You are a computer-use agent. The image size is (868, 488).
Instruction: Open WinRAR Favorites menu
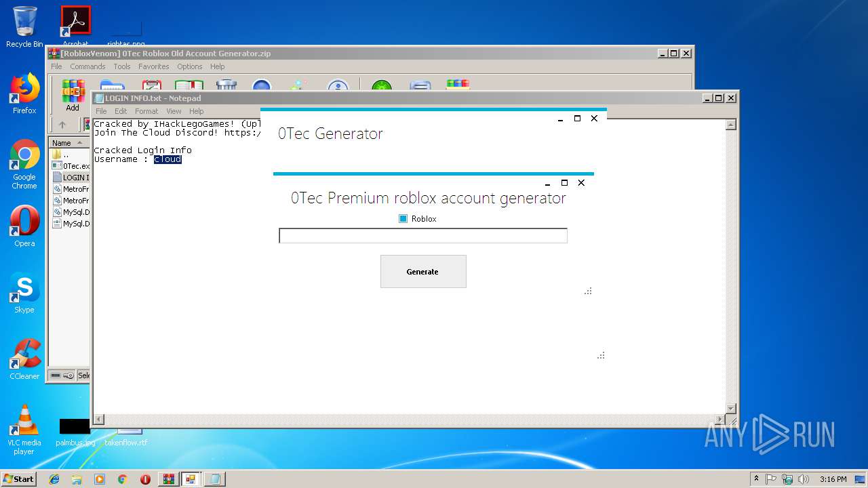(x=154, y=66)
